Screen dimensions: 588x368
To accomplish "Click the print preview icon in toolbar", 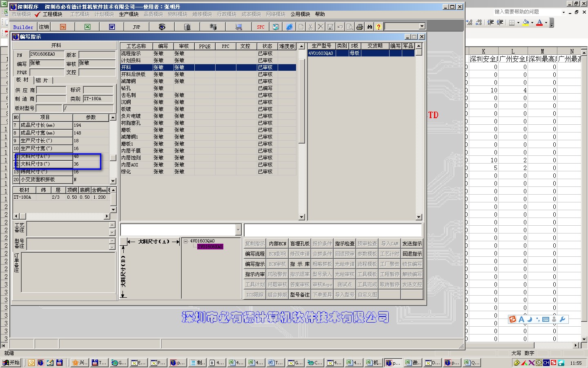I will [x=350, y=27].
